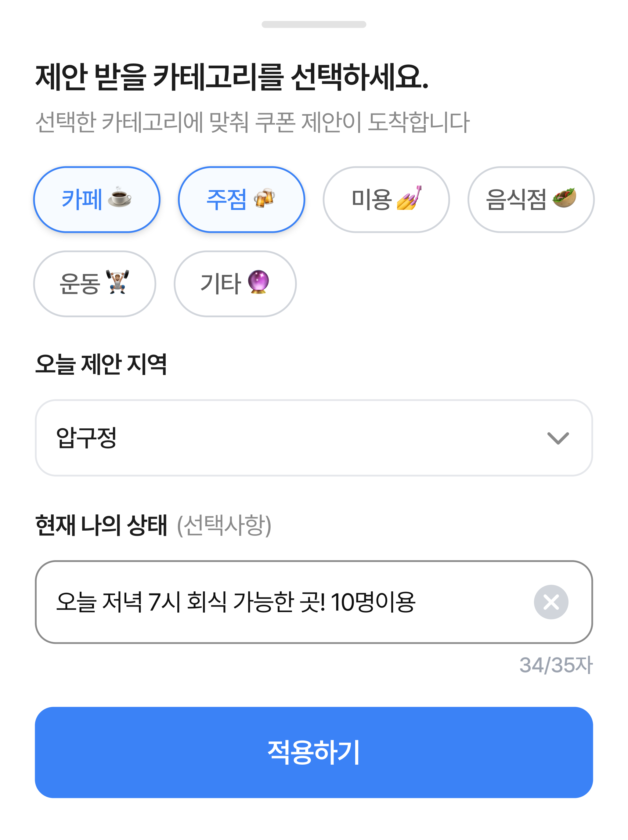
Task: Click the clinking beer mugs emoji
Action: click(264, 198)
